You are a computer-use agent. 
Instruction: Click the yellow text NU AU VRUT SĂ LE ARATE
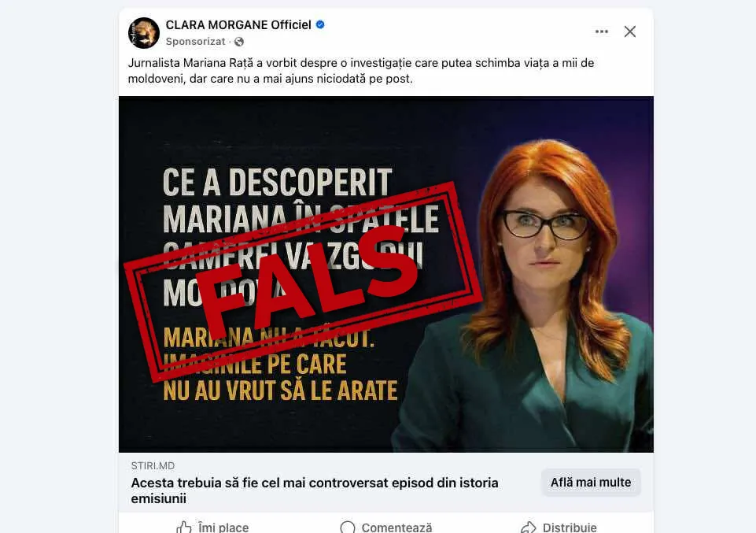(281, 390)
